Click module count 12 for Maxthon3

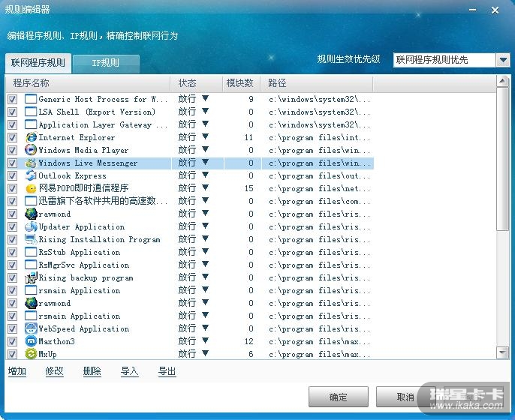[249, 341]
